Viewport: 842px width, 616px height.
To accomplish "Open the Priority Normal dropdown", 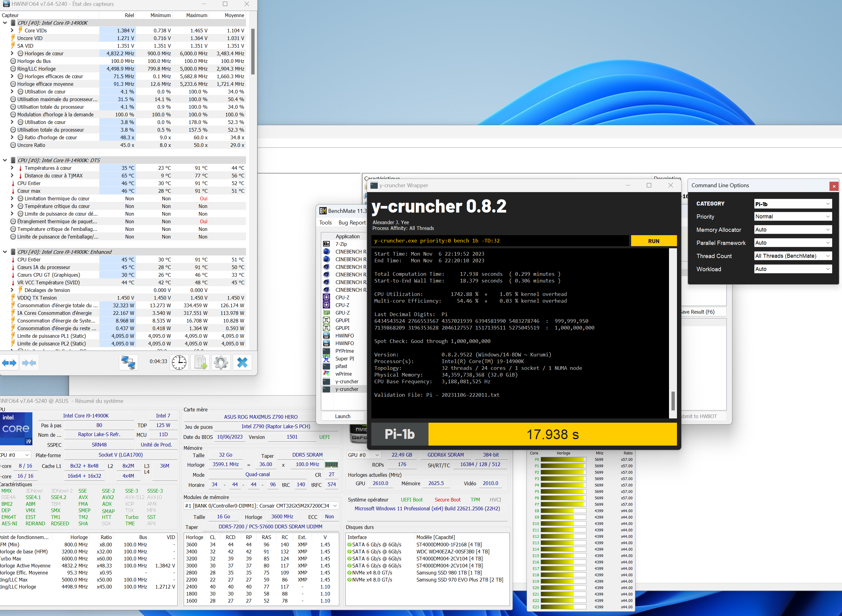I will coord(793,217).
